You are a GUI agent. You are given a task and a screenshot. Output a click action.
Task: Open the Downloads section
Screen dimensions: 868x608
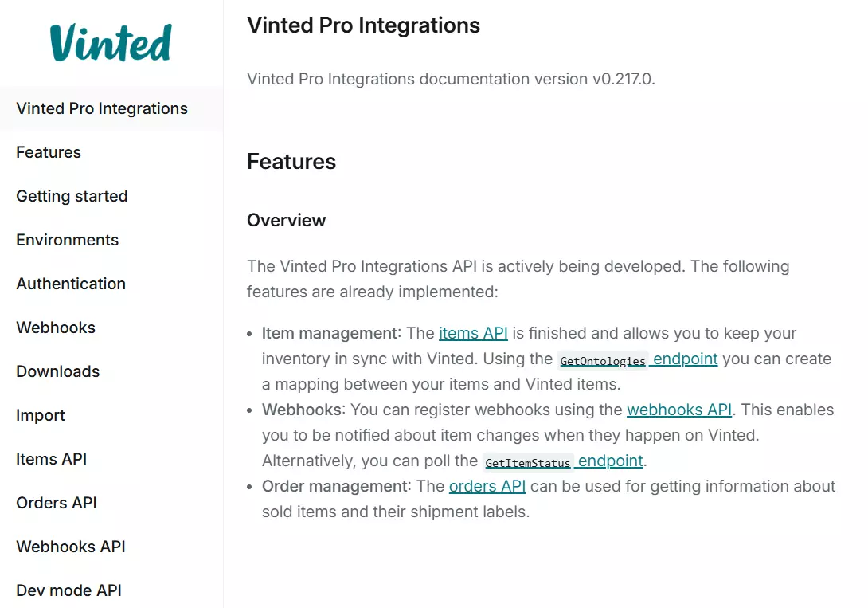tap(57, 371)
